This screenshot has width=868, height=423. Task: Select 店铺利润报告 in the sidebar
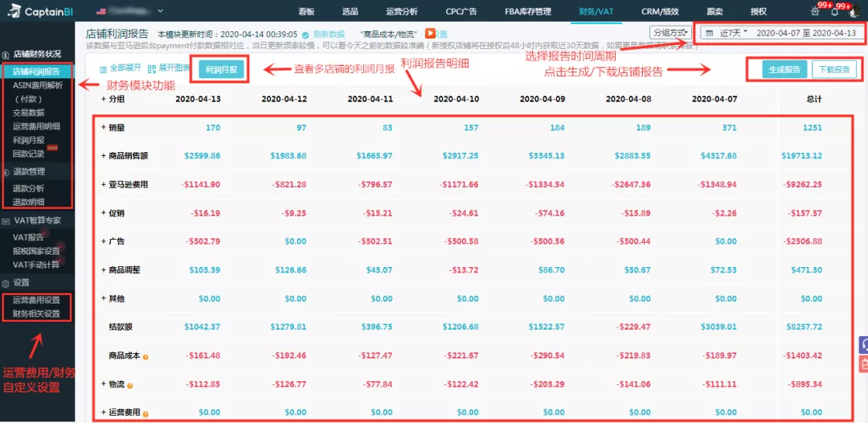coord(37,72)
